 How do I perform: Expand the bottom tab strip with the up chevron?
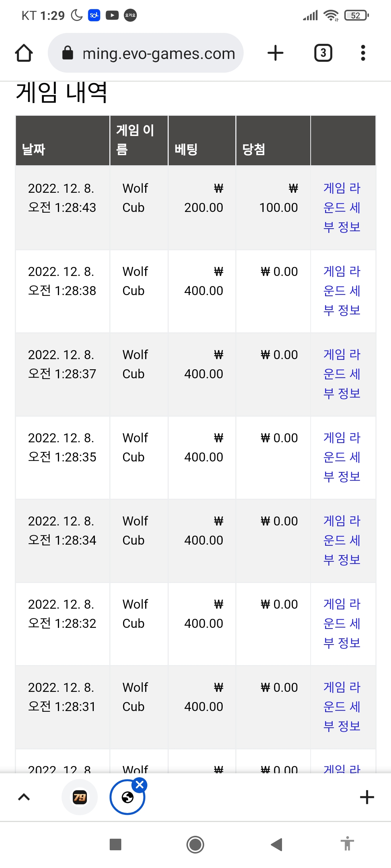click(x=24, y=797)
